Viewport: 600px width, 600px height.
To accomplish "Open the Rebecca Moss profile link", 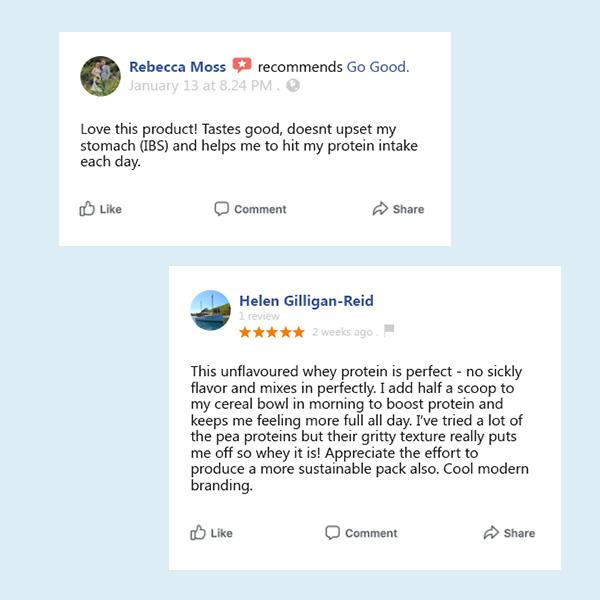I will point(177,67).
